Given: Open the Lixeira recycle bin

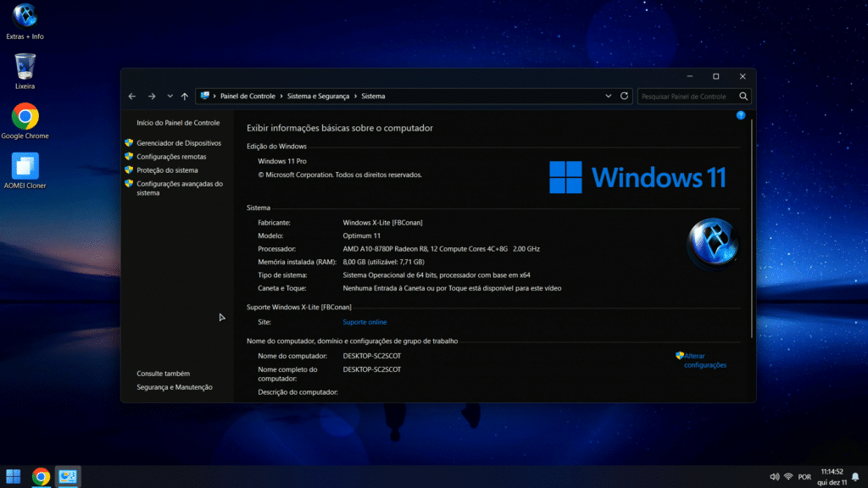Looking at the screenshot, I should (x=25, y=66).
